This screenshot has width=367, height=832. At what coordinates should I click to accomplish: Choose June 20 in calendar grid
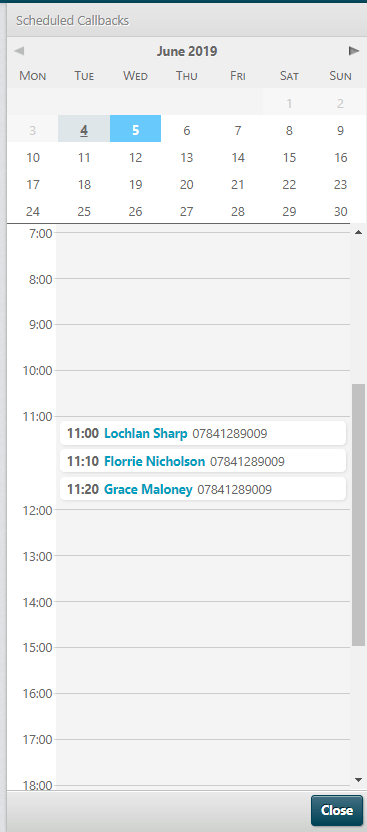click(187, 184)
